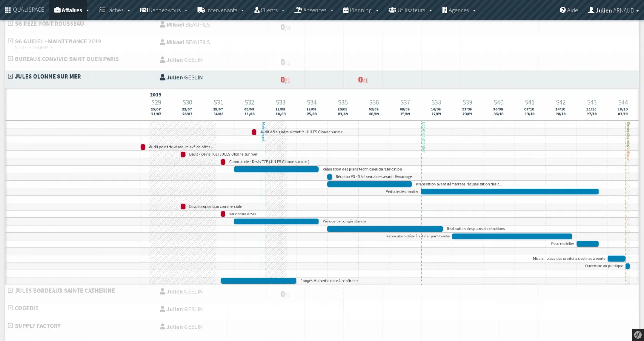The image size is (644, 341).
Task: Open the Tâches dropdown menu
Action: pos(115,10)
